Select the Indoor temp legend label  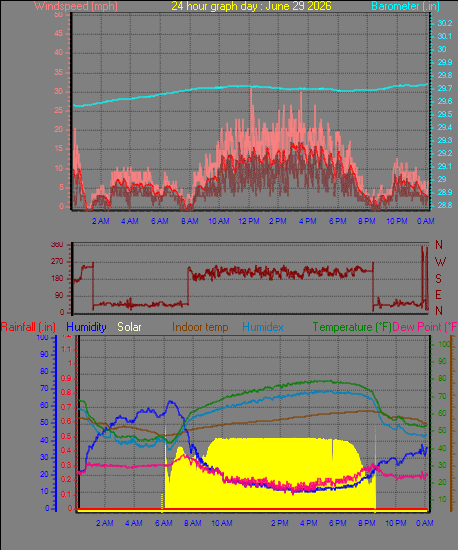click(x=200, y=327)
